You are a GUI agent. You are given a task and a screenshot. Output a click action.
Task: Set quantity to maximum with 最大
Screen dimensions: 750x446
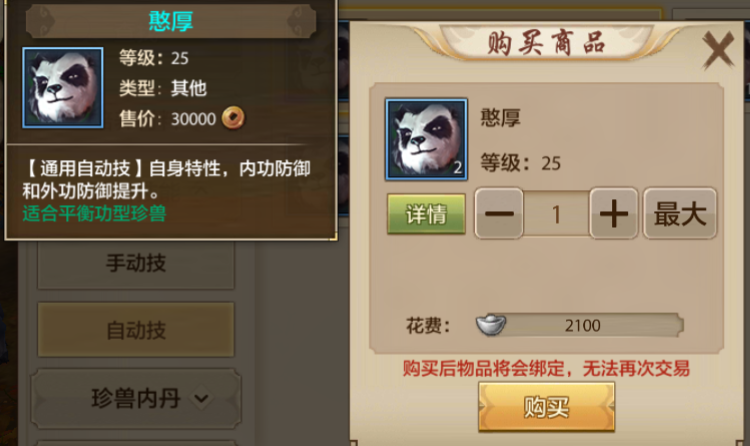[x=680, y=213]
